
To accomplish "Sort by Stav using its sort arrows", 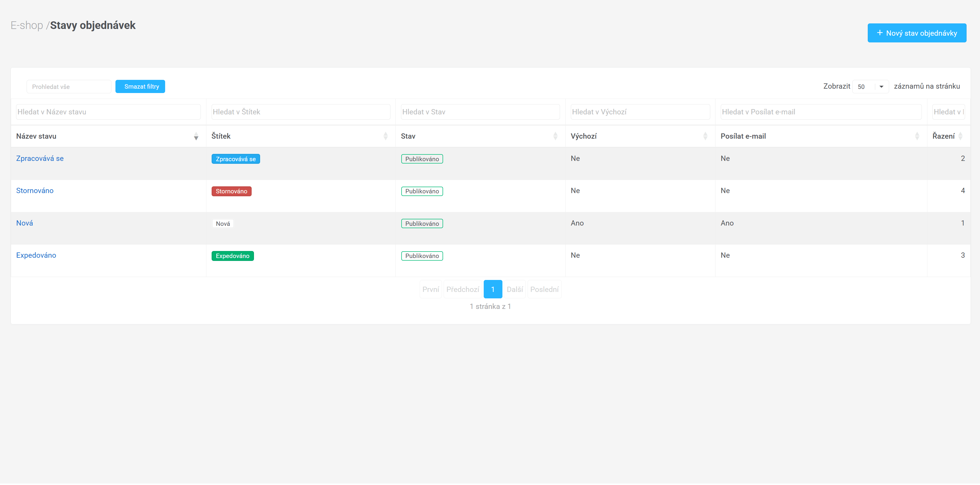I will click(x=555, y=136).
